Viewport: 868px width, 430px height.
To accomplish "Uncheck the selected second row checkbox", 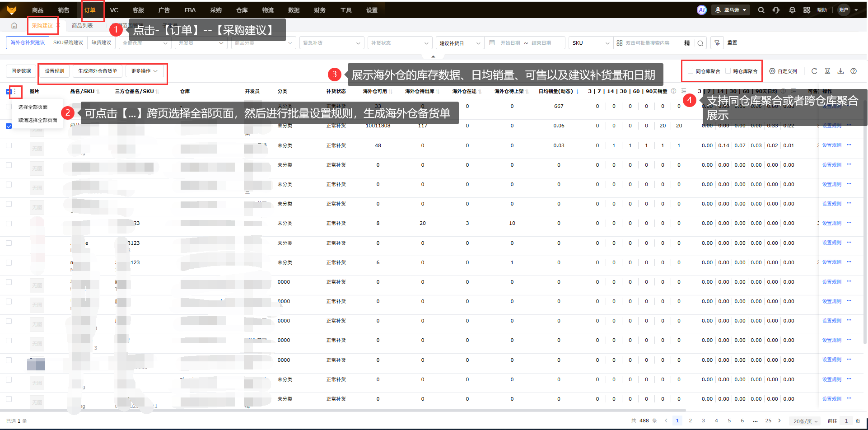I will 9,126.
